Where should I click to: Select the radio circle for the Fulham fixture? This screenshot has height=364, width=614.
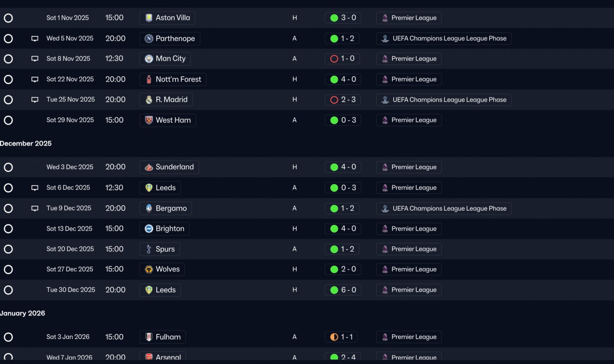click(x=8, y=337)
